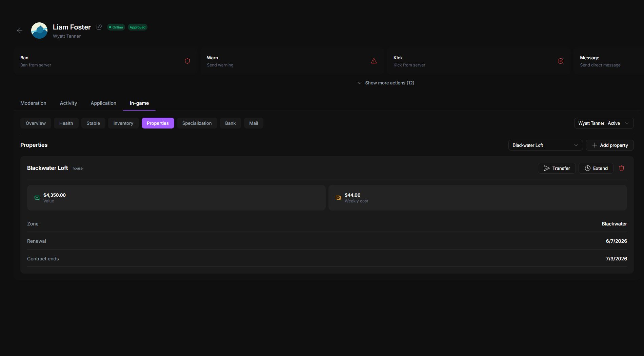Click the house type tag
The image size is (644, 356).
(x=78, y=168)
